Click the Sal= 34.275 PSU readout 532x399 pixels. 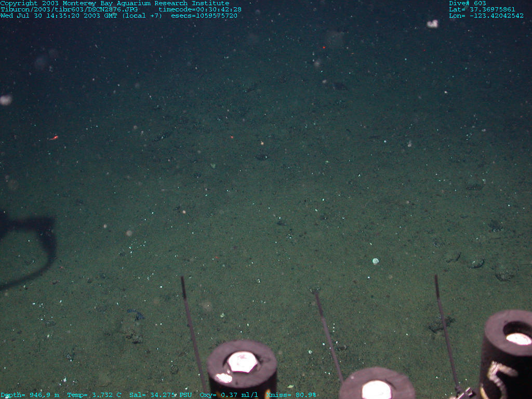(161, 395)
